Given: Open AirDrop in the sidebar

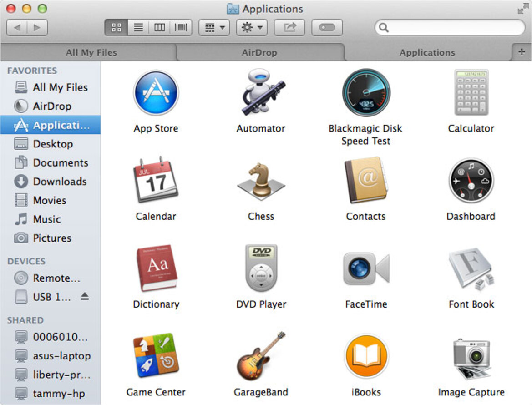Looking at the screenshot, I should tap(51, 106).
